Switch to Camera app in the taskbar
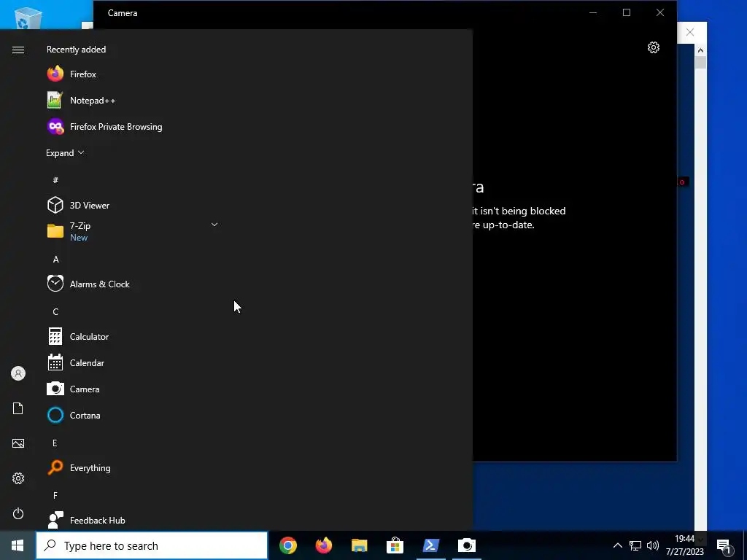 pyautogui.click(x=467, y=545)
